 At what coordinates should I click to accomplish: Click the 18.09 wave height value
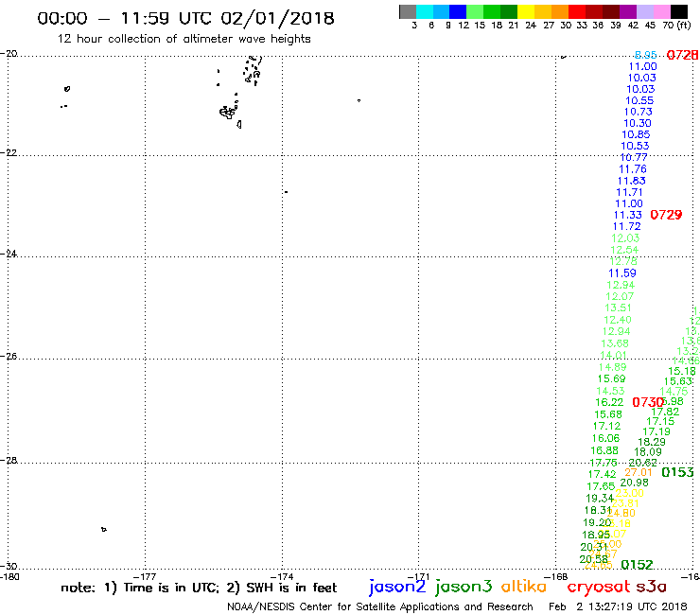coord(648,452)
